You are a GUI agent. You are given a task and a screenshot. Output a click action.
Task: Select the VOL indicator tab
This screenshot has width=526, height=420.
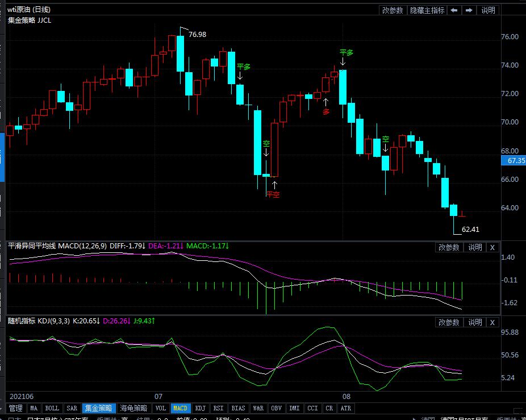coord(161,408)
